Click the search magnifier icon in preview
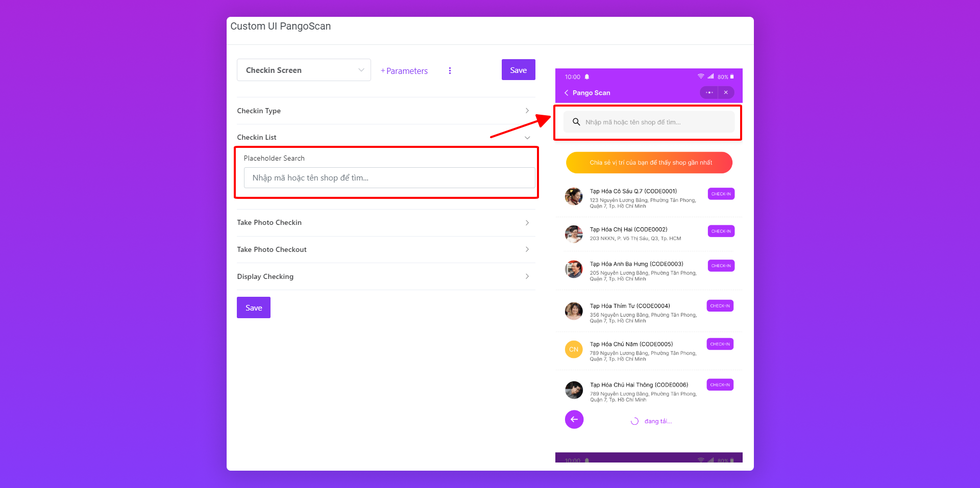Viewport: 980px width, 488px height. coord(576,122)
